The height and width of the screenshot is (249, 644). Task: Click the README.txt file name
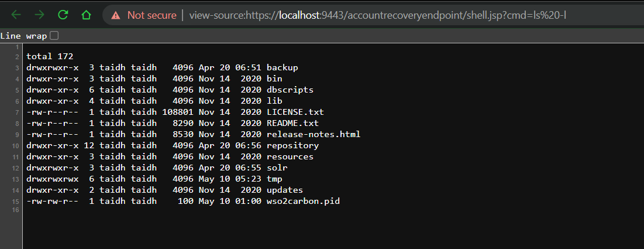click(293, 123)
